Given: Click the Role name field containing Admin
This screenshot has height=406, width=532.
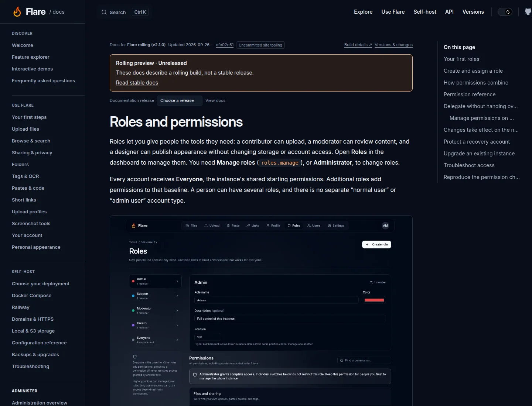Looking at the screenshot, I should tap(276, 300).
